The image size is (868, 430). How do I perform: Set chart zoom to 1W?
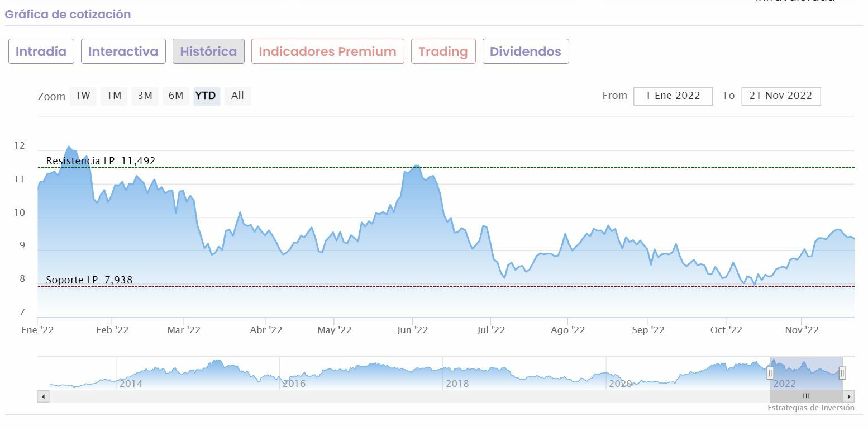[83, 96]
